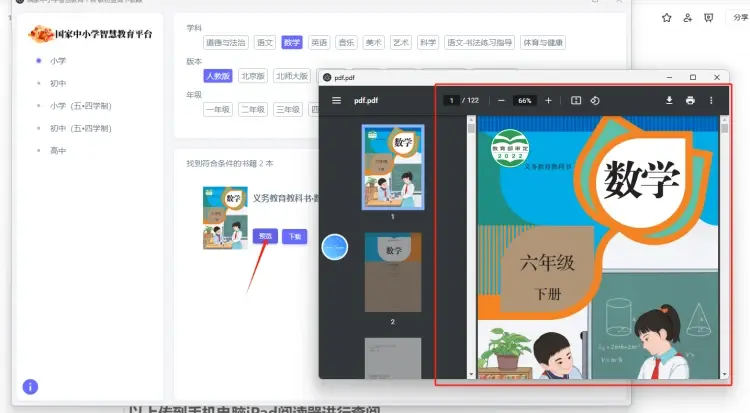Maximize the pdf.pdf window
Viewport: 750px width, 413px height.
(x=693, y=78)
